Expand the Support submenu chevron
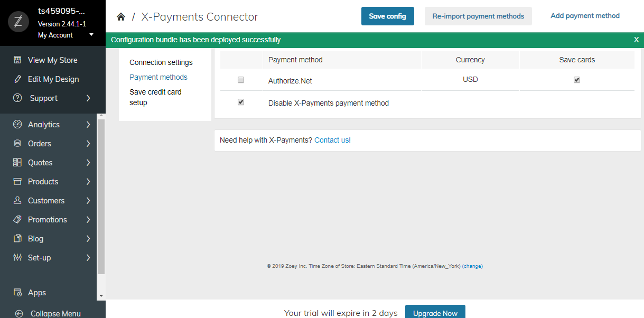Screen dimensions: 644x318 (x=88, y=98)
